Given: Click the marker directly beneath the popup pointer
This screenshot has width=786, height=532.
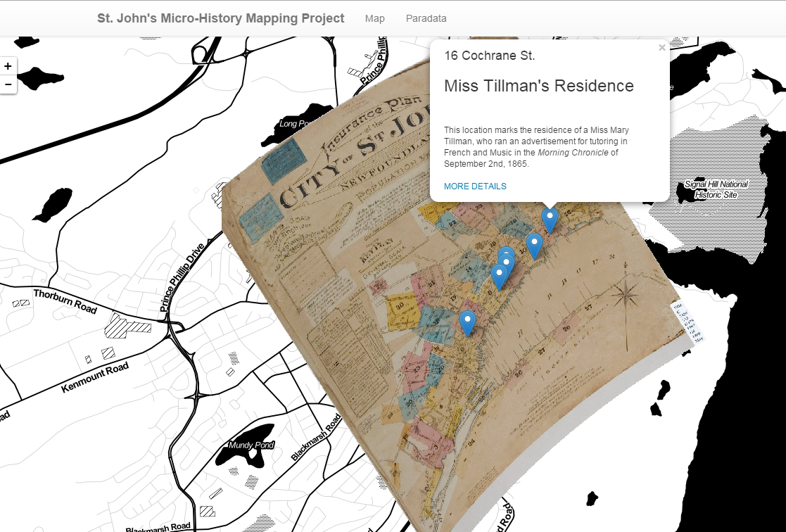Looking at the screenshot, I should [x=550, y=219].
